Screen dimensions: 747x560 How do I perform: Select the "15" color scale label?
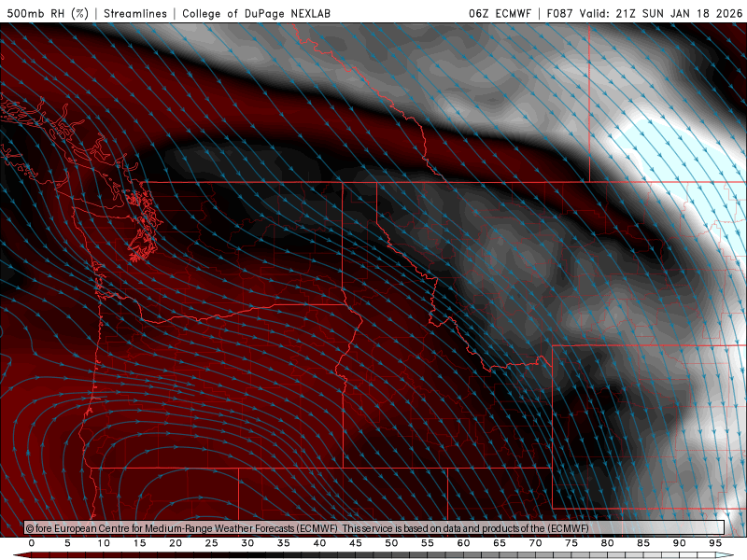click(x=139, y=543)
